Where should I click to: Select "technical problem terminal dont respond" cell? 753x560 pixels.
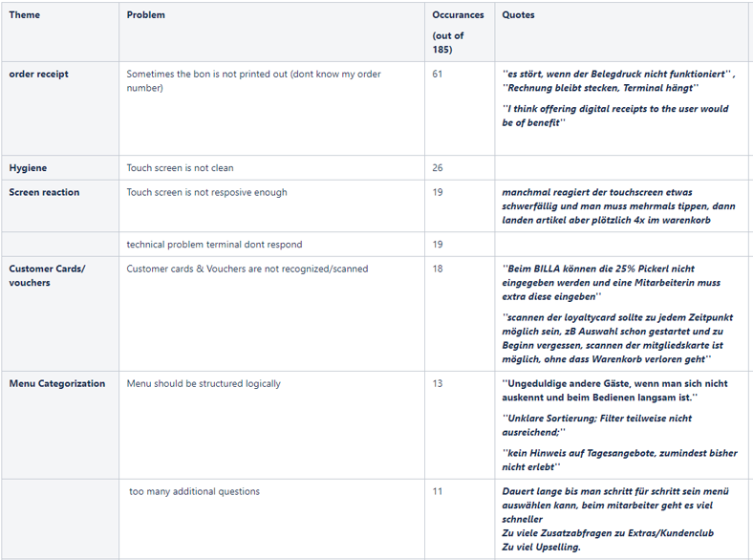tap(214, 245)
